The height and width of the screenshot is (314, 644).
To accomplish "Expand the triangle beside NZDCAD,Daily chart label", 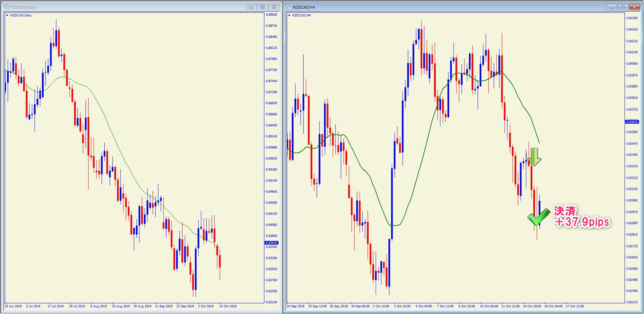I will (x=7, y=15).
